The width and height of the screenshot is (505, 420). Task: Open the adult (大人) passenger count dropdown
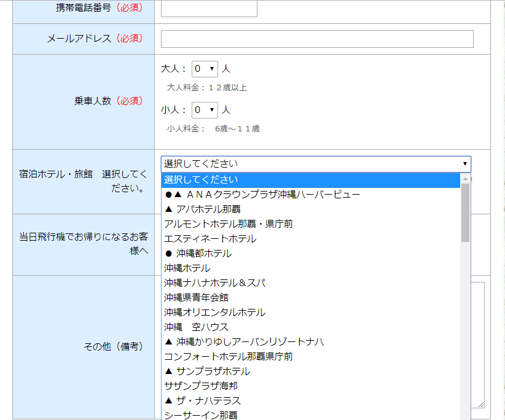click(x=205, y=69)
